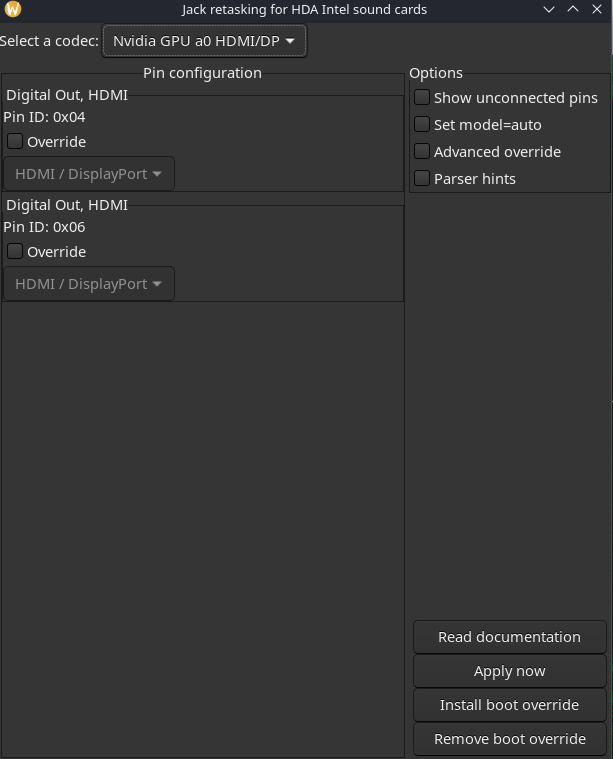This screenshot has height=759, width=613.
Task: Toggle the Set model=auto checkbox
Action: point(423,125)
